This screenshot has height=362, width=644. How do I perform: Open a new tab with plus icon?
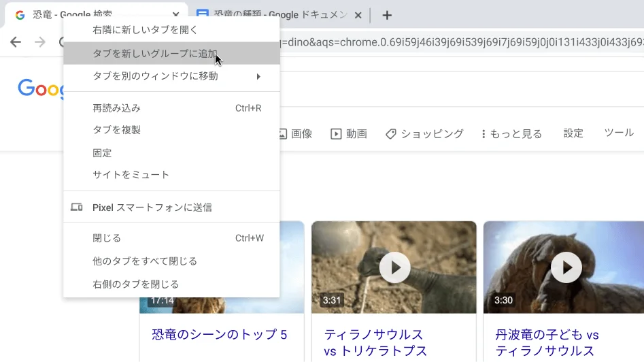click(x=387, y=15)
